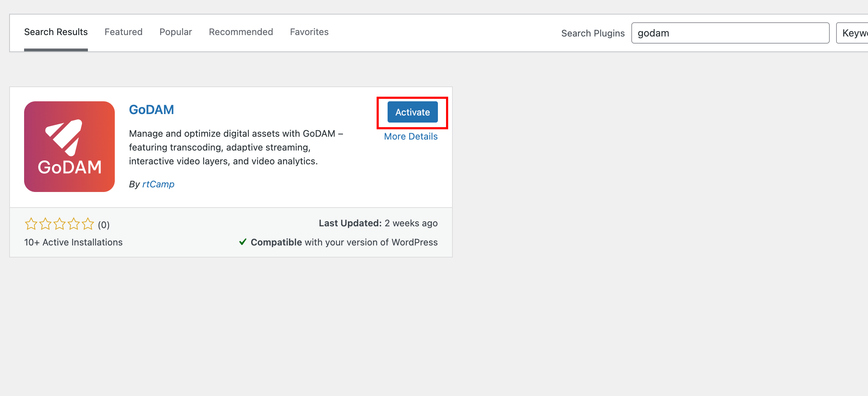
Task: Click the fourth rating star
Action: [x=73, y=224]
